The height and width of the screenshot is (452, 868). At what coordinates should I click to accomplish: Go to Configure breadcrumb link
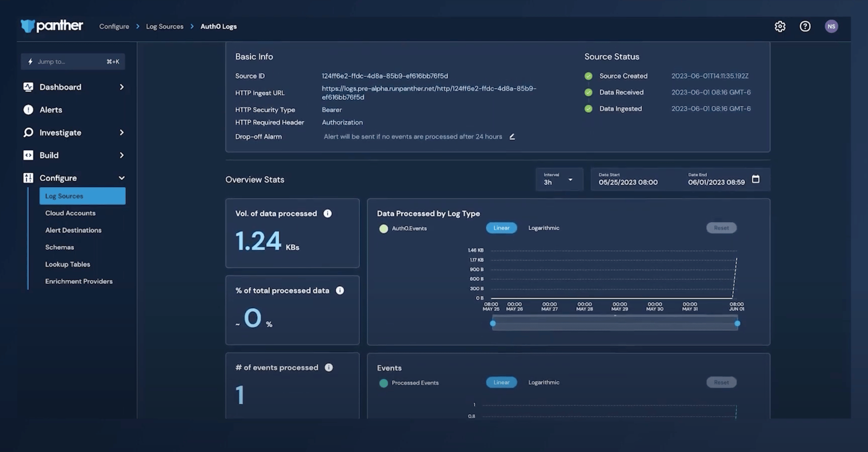[x=114, y=27]
